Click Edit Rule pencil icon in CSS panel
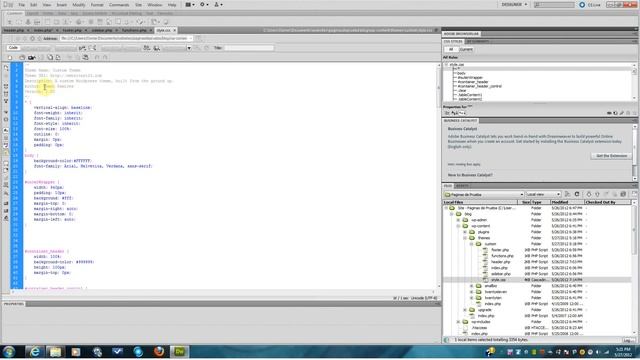Viewport: 640px width, 360px height. [x=622, y=113]
